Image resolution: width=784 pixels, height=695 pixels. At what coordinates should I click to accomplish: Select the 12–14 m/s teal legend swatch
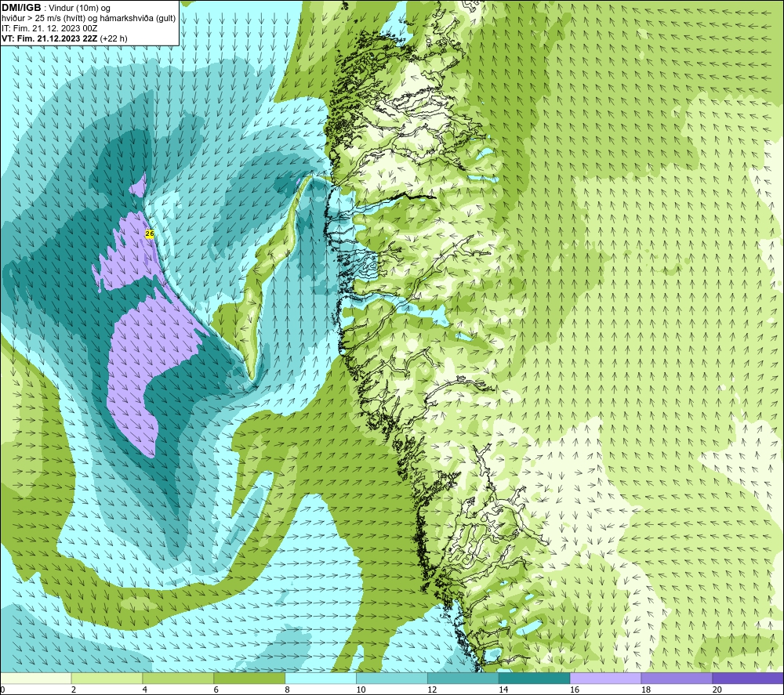click(463, 678)
